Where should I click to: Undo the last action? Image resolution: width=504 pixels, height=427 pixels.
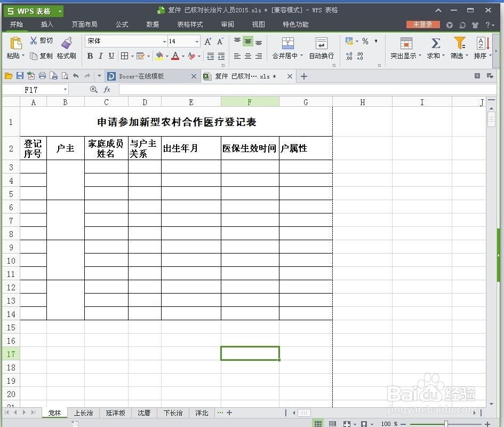[76, 76]
